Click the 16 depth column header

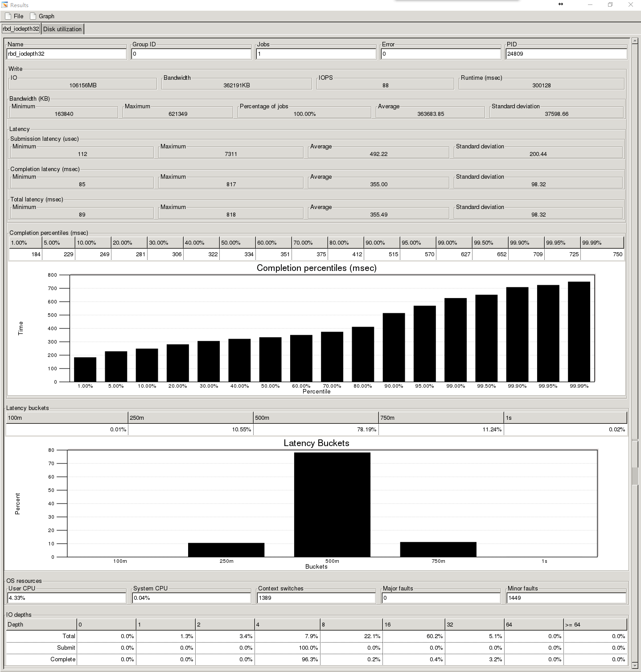[414, 625]
